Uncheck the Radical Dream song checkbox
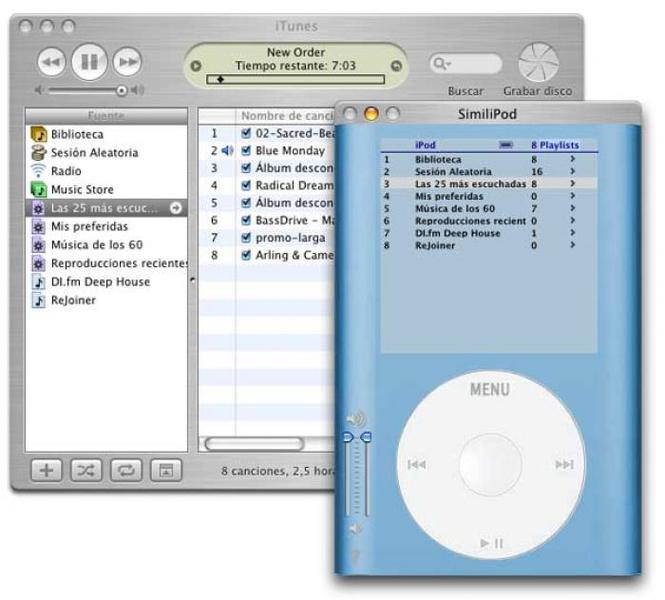Viewport: 665px width, 600px height. click(246, 185)
